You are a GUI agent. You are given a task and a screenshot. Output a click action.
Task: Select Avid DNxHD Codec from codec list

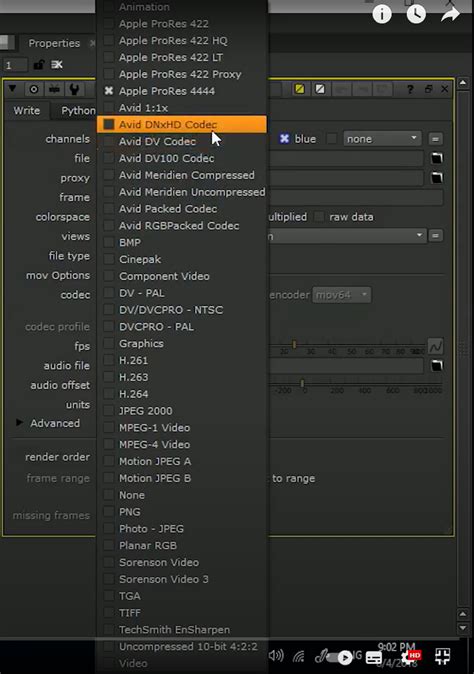[x=181, y=125]
